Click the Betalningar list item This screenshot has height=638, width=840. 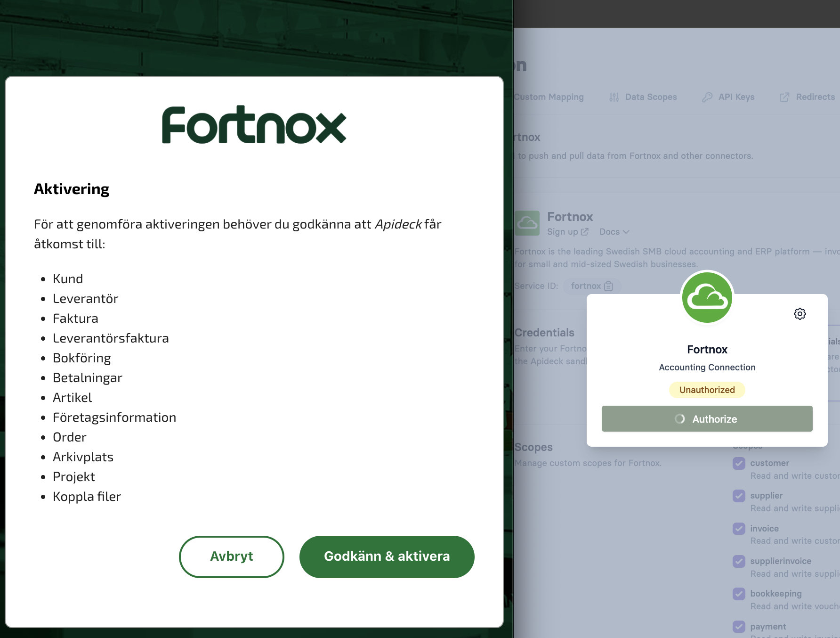(88, 378)
